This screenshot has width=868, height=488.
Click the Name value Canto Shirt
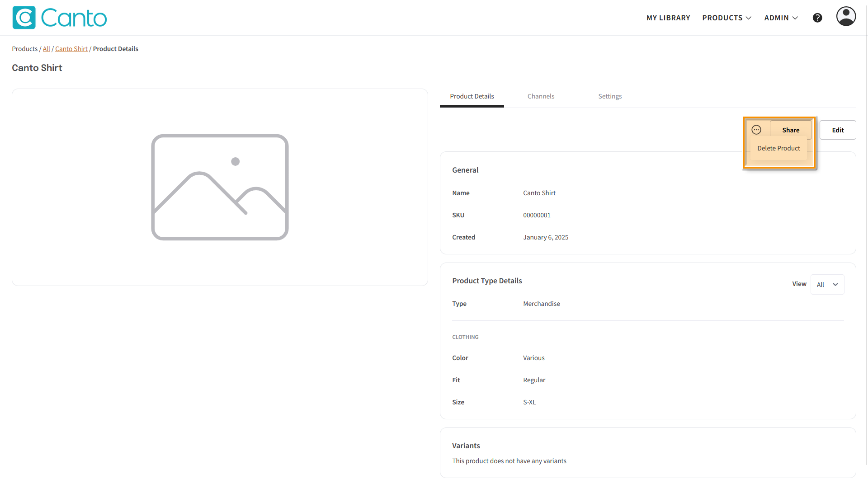click(x=539, y=193)
